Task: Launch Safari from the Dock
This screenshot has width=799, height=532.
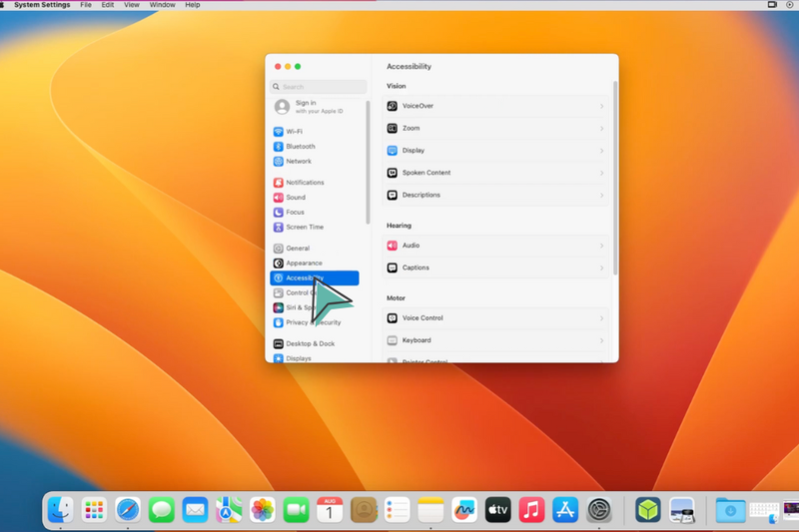Action: (128, 510)
